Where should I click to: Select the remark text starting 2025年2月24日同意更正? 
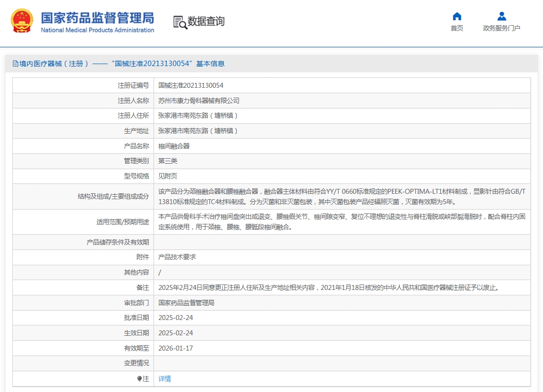point(328,287)
